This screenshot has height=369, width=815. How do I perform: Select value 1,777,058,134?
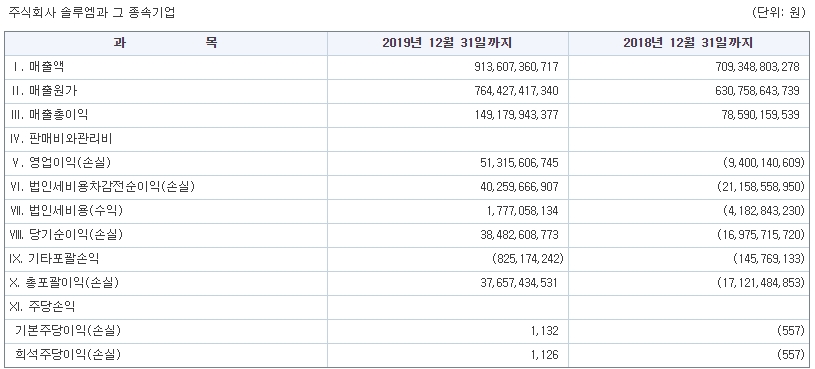(x=523, y=211)
